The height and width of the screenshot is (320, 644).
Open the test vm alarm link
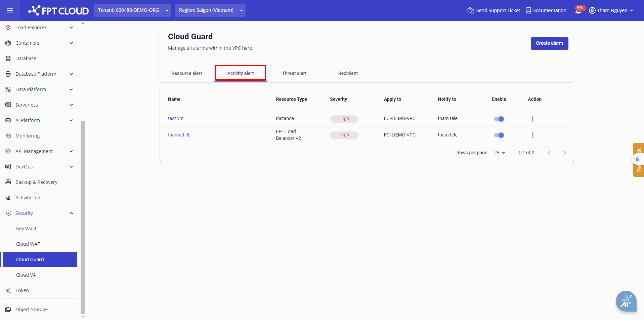(176, 118)
